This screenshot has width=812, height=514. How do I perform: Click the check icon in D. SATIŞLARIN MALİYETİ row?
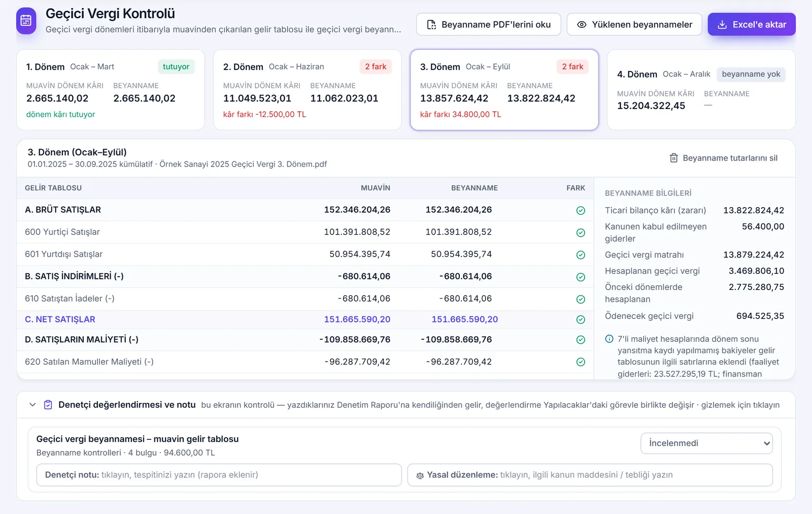coord(581,340)
